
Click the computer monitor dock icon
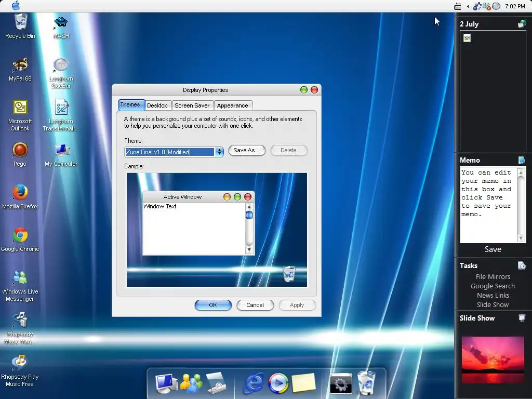166,383
